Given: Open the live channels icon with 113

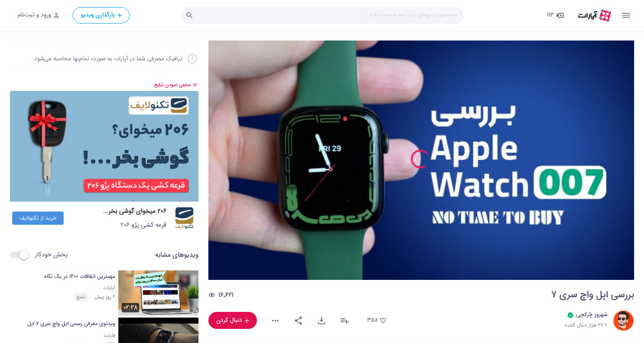Looking at the screenshot, I should coord(555,15).
